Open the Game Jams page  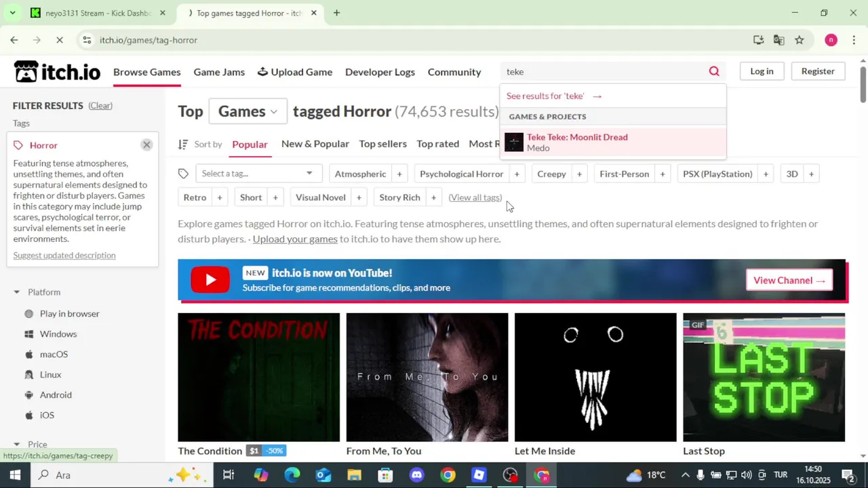point(219,72)
